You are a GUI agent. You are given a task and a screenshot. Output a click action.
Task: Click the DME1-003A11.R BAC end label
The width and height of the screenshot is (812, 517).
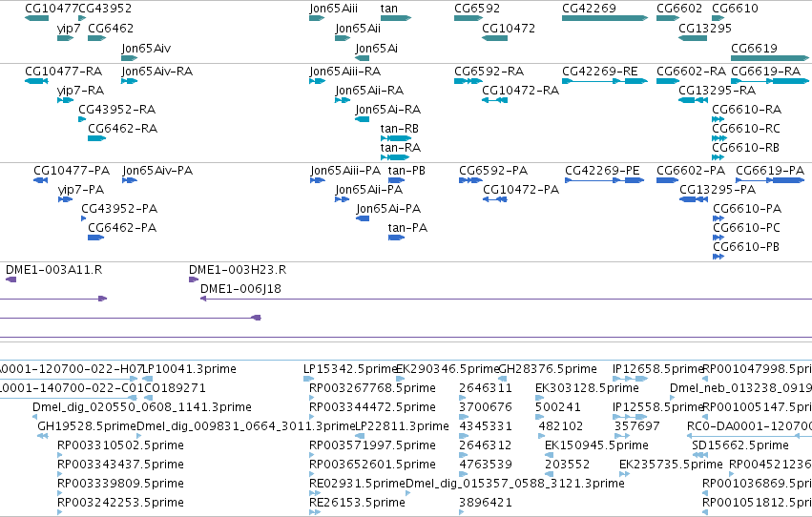(53, 270)
